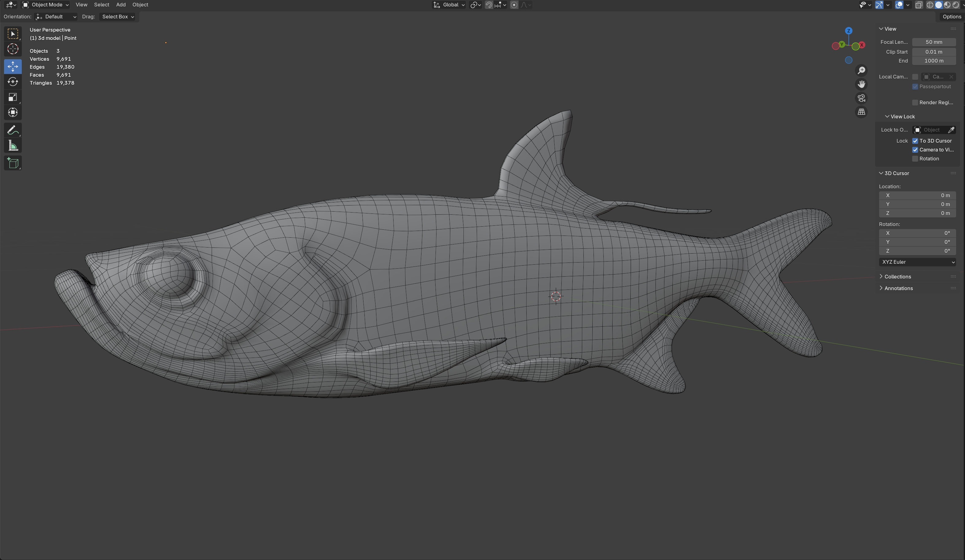Viewport: 965px width, 560px height.
Task: Click the Add Cube tool
Action: coord(13,163)
